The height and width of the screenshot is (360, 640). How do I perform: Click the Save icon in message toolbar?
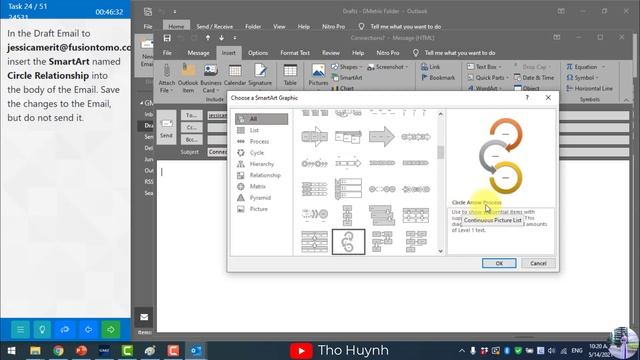point(167,38)
